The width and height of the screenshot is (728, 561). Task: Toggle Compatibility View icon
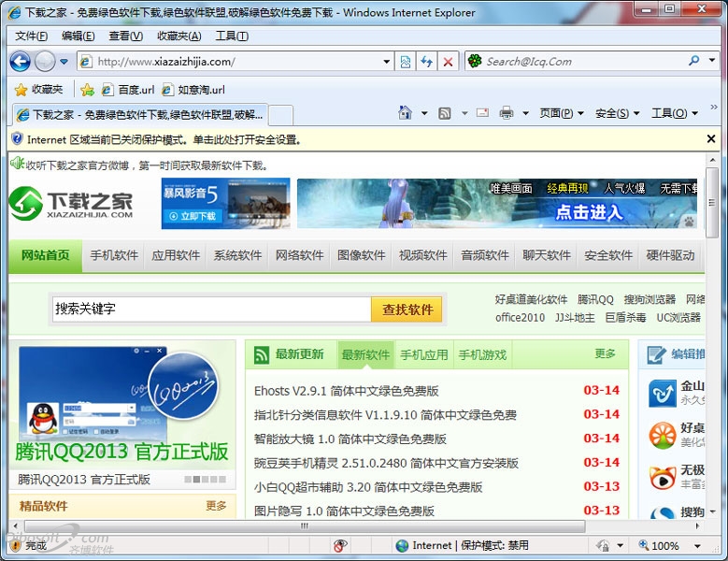406,62
